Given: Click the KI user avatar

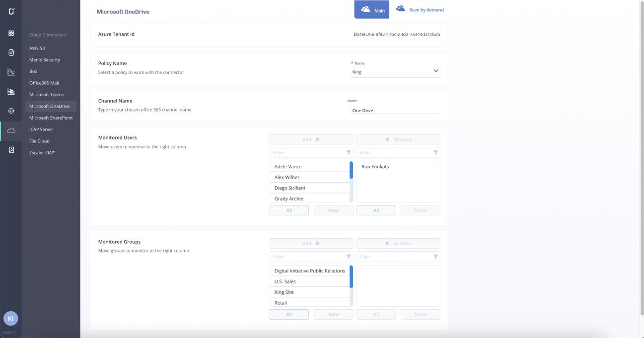Looking at the screenshot, I should tap(11, 319).
